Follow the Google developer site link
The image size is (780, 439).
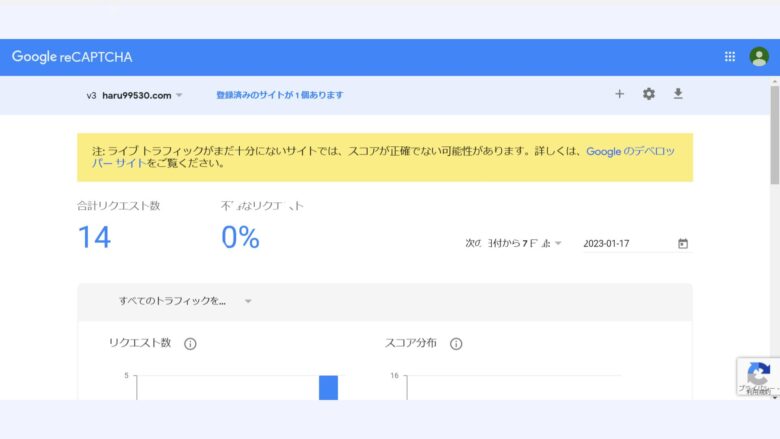pyautogui.click(x=630, y=152)
